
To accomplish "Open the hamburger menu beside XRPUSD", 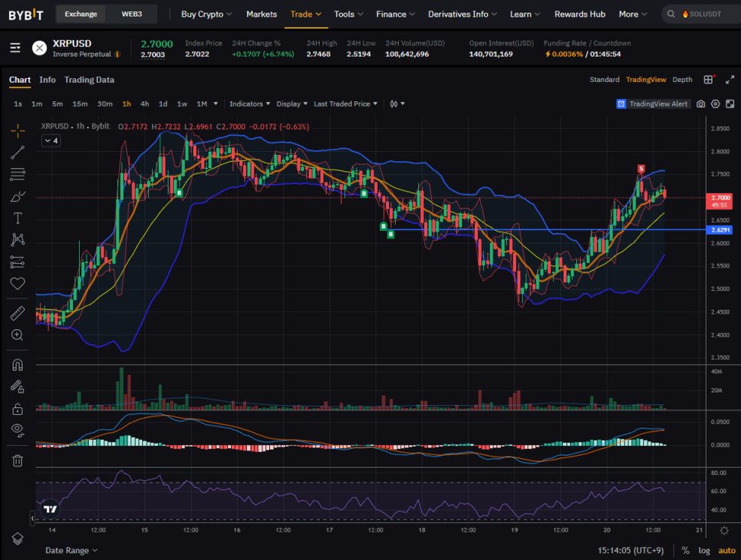I will pos(15,48).
